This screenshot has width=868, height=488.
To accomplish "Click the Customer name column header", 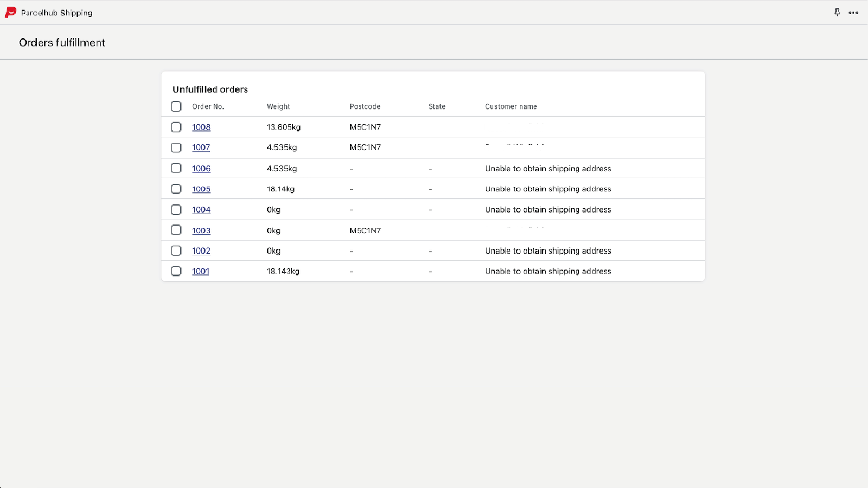I will 511,106.
